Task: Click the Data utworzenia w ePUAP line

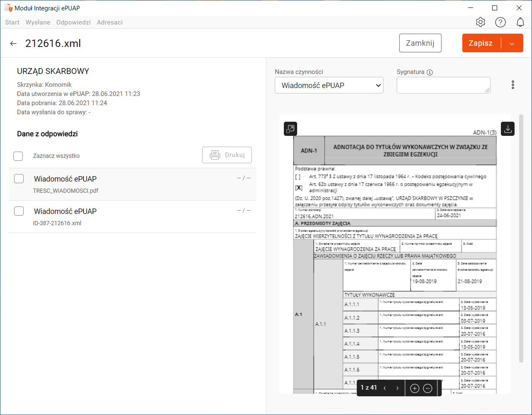Action: point(78,94)
